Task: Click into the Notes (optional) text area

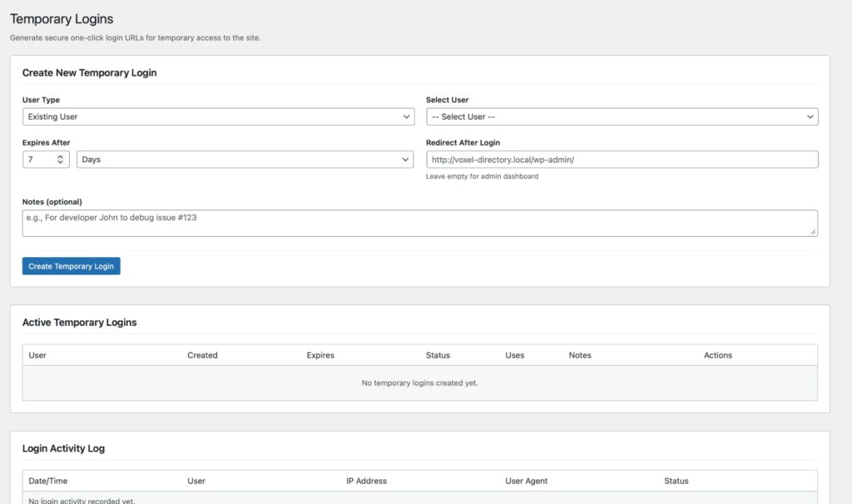Action: pyautogui.click(x=419, y=223)
